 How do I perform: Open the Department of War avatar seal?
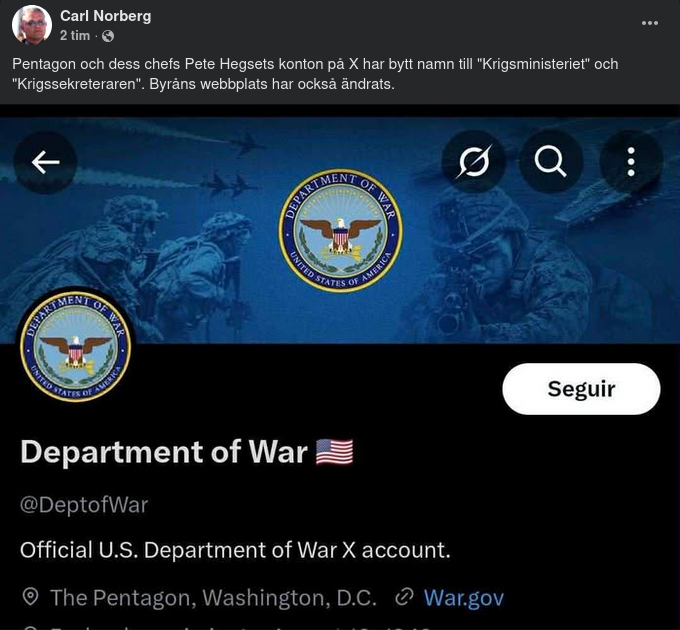coord(75,347)
